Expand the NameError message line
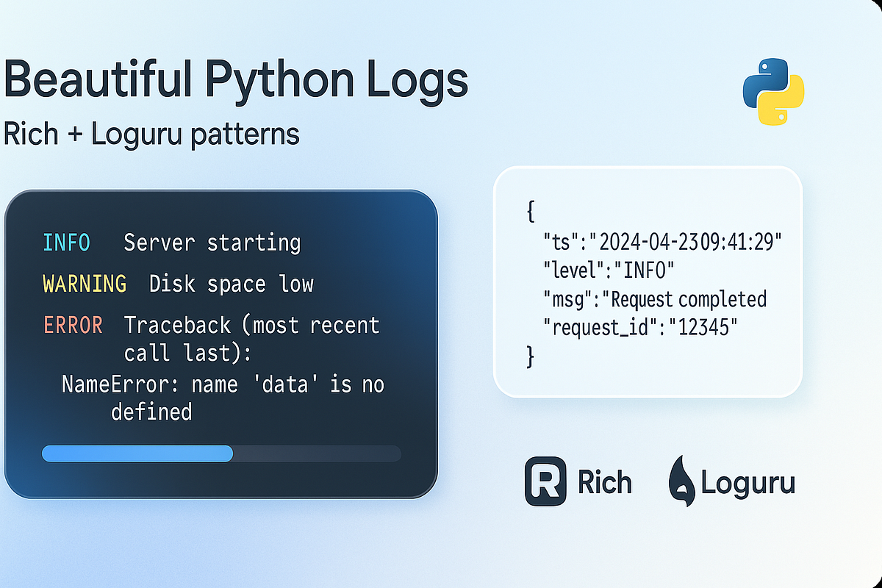The height and width of the screenshot is (588, 882). [x=222, y=384]
